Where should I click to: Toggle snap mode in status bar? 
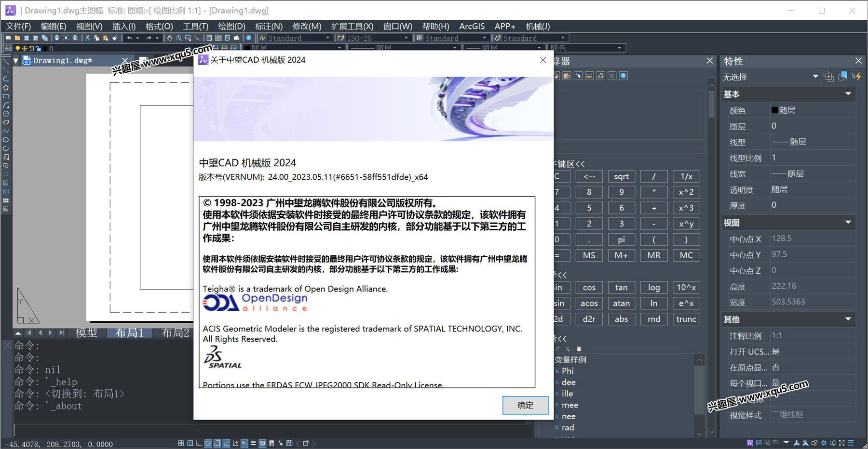(181, 443)
